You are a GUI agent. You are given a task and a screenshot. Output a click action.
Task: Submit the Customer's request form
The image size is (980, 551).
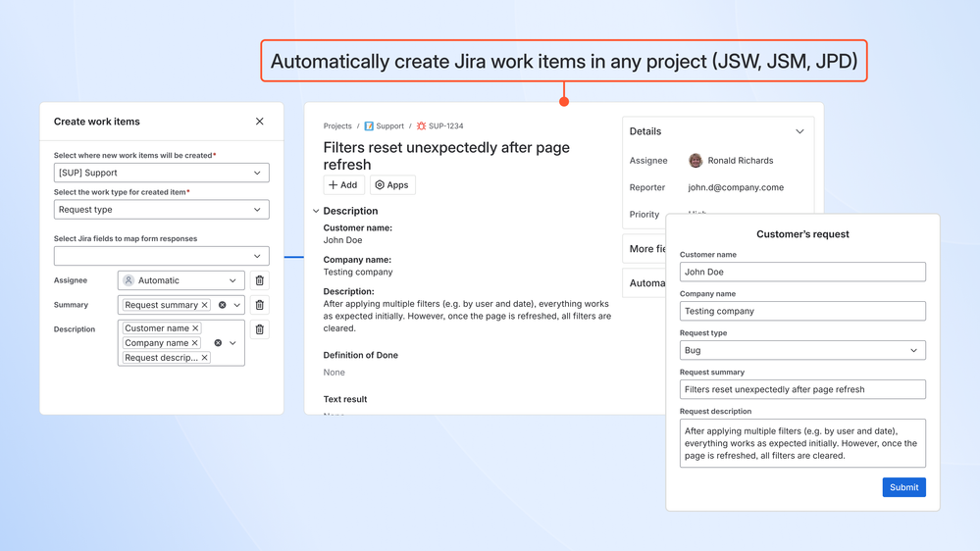pyautogui.click(x=903, y=487)
